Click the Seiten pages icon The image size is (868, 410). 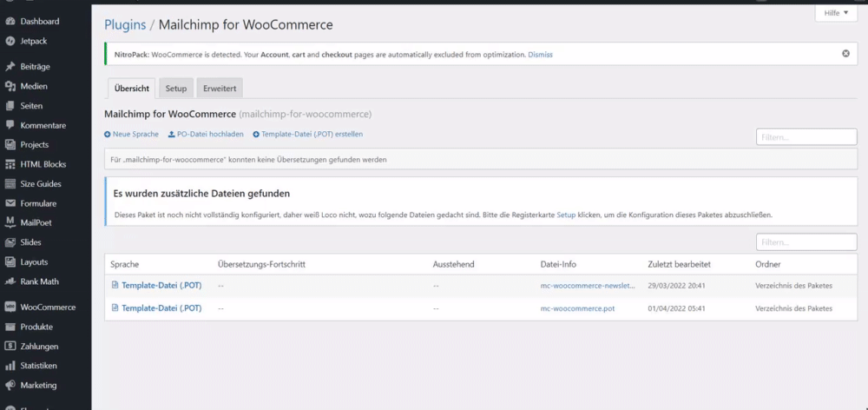coord(10,106)
